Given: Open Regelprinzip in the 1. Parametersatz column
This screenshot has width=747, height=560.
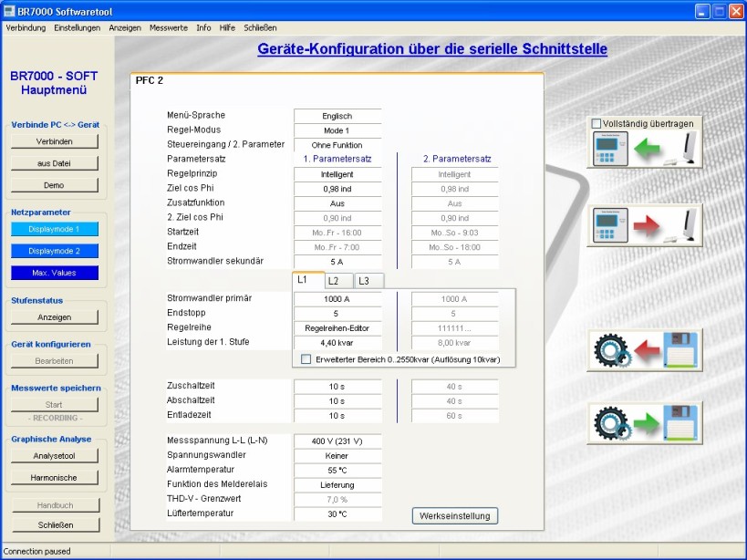Looking at the screenshot, I should coord(337,174).
